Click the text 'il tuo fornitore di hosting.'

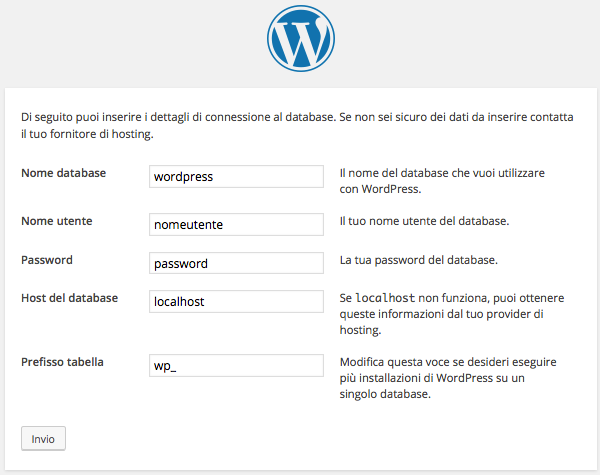[x=87, y=134]
